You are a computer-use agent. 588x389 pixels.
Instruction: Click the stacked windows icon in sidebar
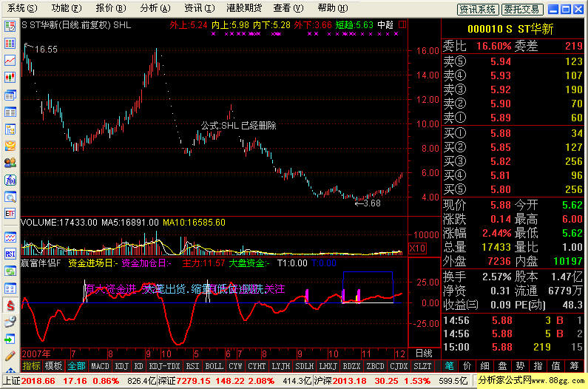click(x=10, y=95)
